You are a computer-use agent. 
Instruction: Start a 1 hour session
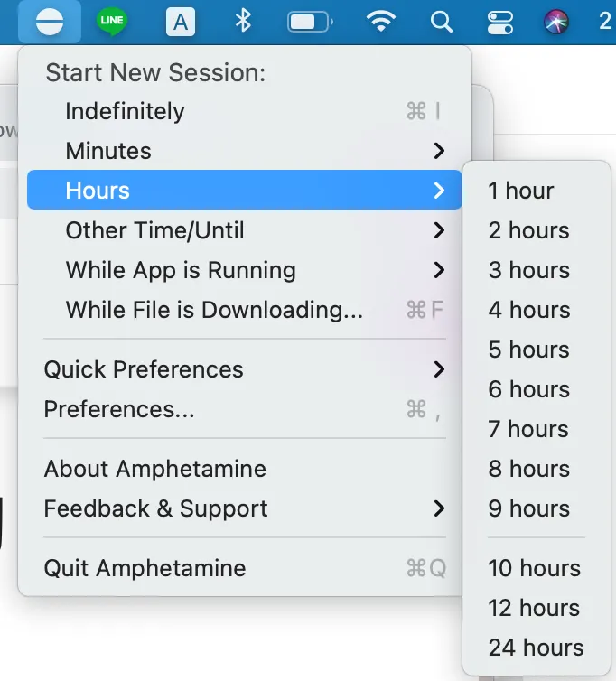point(521,191)
